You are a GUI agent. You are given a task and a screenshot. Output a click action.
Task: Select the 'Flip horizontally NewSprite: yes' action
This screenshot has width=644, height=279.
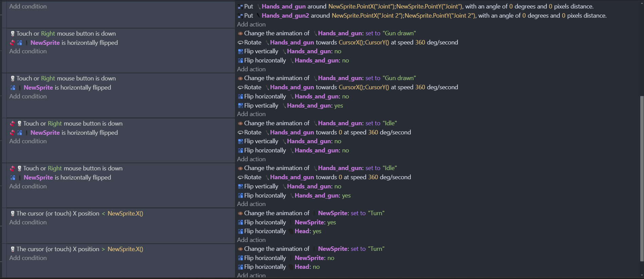point(287,222)
